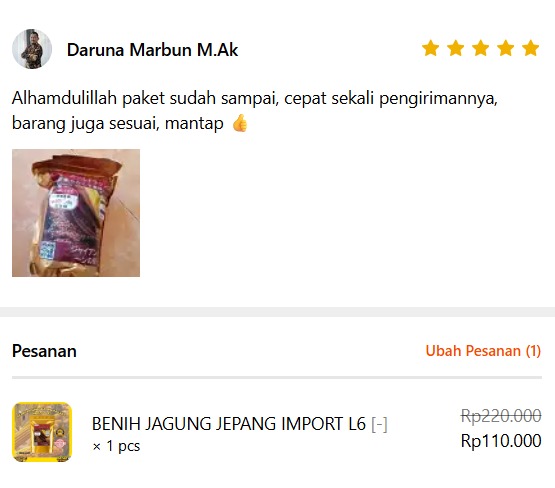Select the first rating star
This screenshot has width=555, height=488.
coord(430,48)
